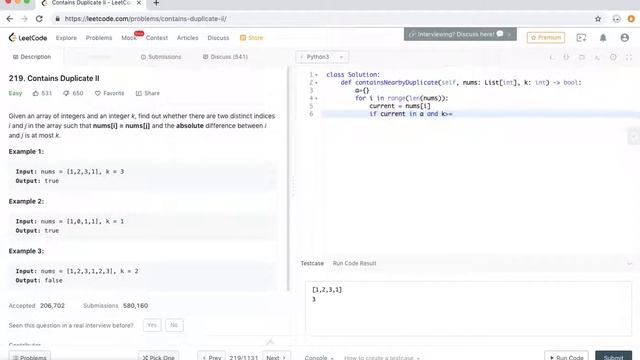Open the Python3 language dropdown
This screenshot has height=360, width=640.
click(322, 57)
